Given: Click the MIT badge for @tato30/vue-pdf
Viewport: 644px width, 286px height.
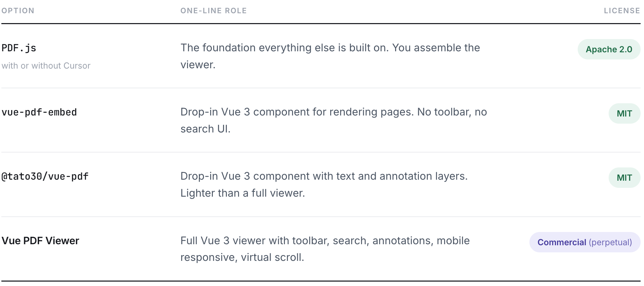Looking at the screenshot, I should click(624, 178).
